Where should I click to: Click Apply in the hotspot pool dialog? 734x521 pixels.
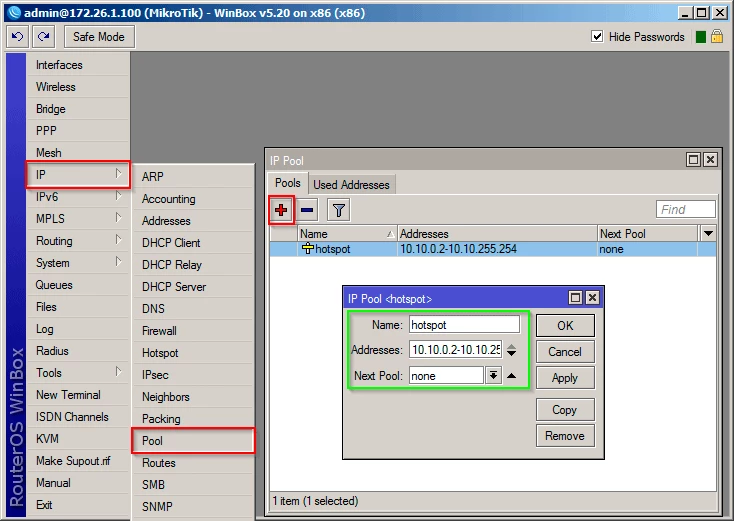point(565,378)
